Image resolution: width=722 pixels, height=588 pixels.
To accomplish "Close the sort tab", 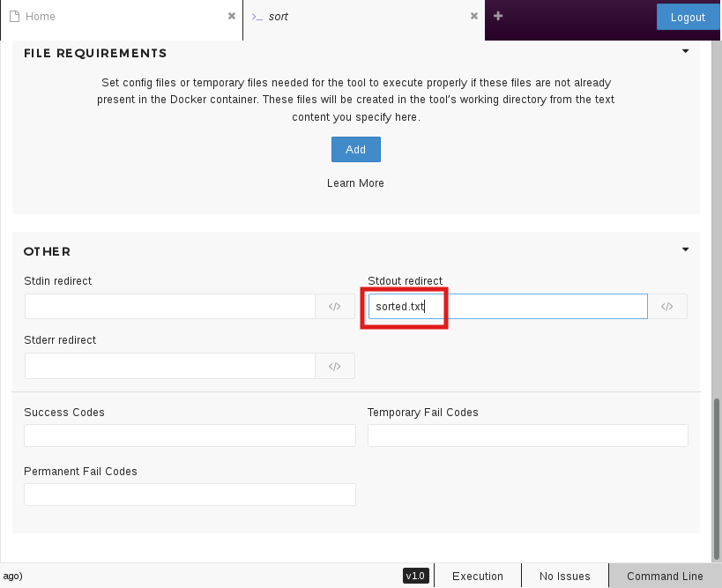I will 474,16.
